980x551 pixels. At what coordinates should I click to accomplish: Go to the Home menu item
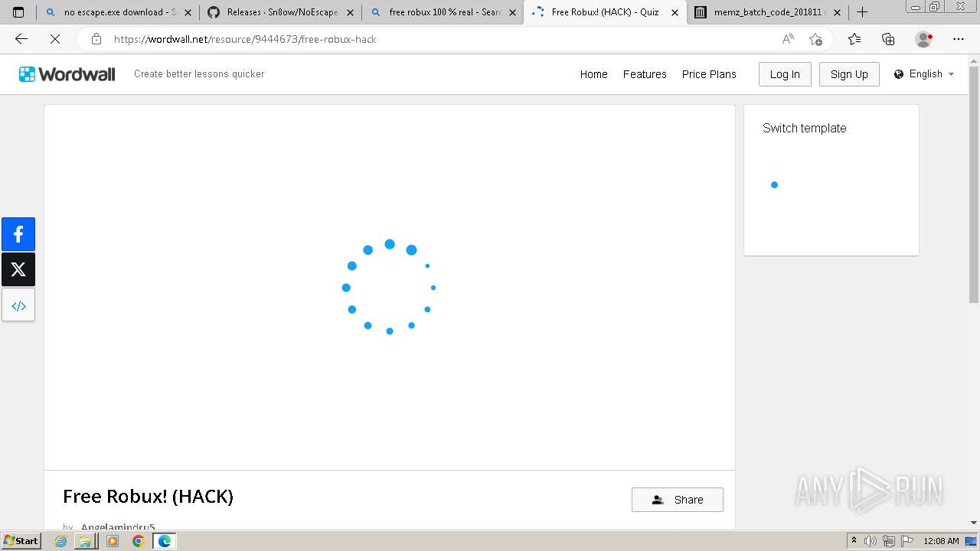[x=593, y=74]
